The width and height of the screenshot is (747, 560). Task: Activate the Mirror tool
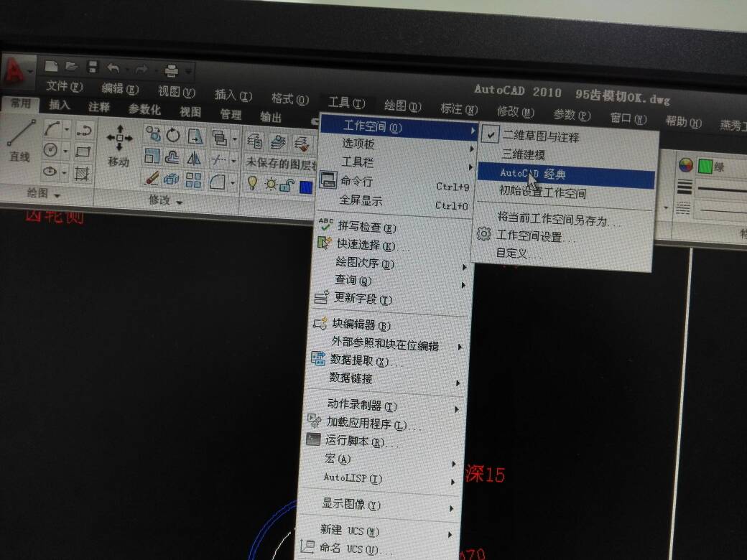pos(193,158)
